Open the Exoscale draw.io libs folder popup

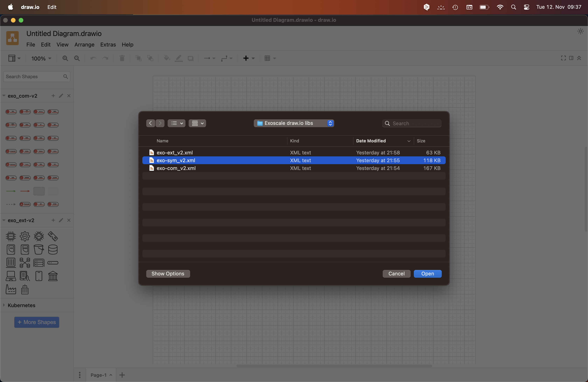point(294,123)
